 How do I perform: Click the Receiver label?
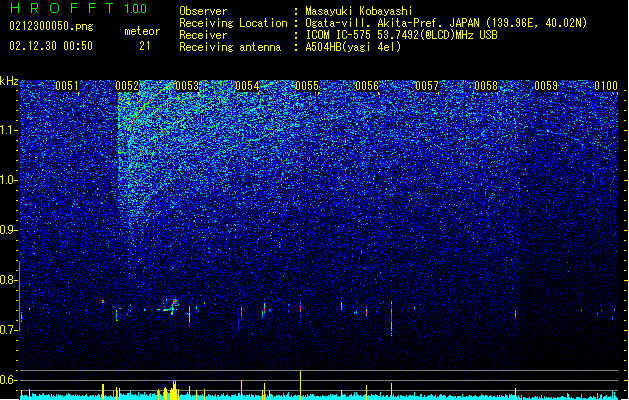point(203,35)
